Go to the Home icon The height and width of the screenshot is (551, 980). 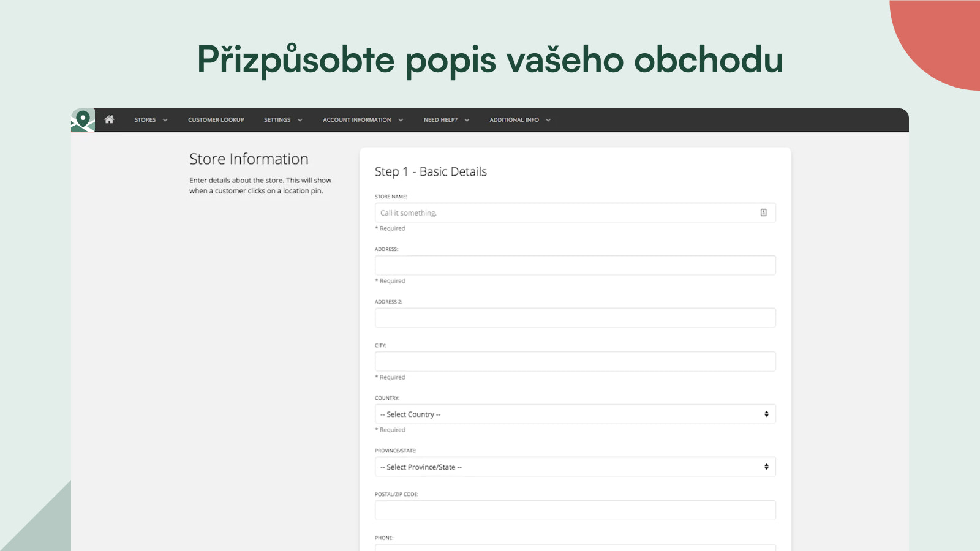point(109,119)
